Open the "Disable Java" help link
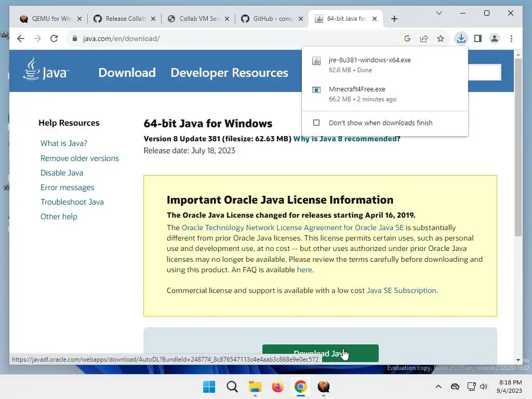 [62, 172]
